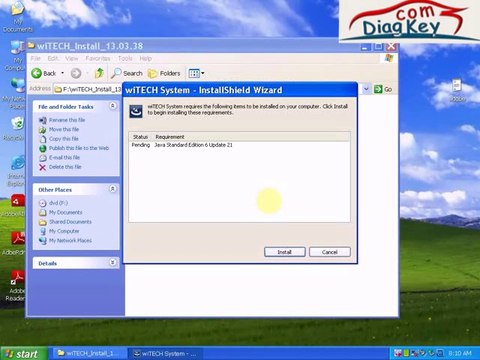Click Copy this file
The image size is (480, 360).
click(64, 139)
